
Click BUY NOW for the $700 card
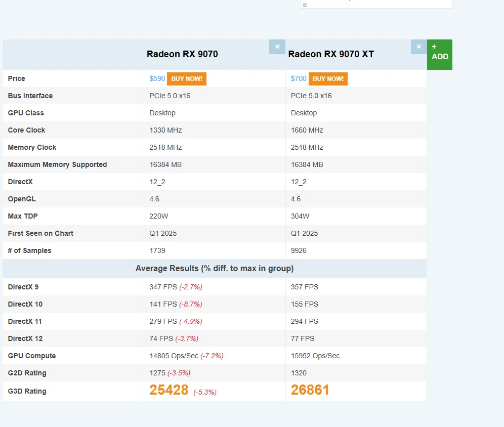328,79
